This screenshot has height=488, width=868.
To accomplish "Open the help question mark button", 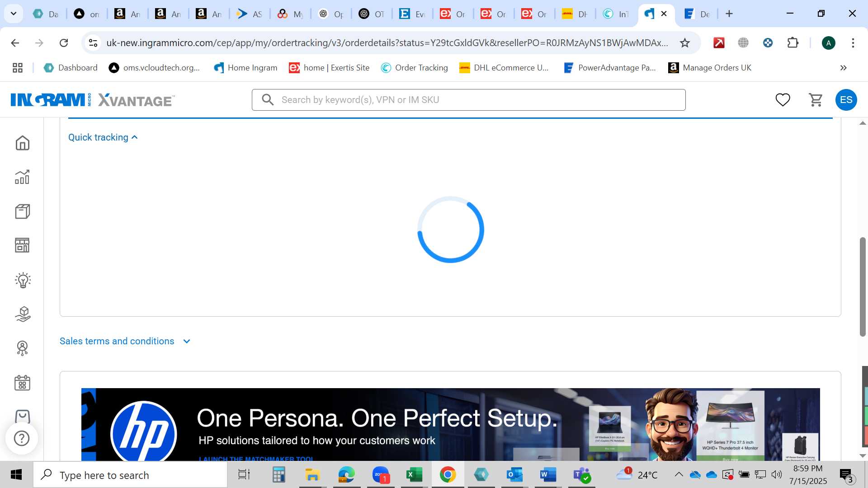I will click(22, 438).
